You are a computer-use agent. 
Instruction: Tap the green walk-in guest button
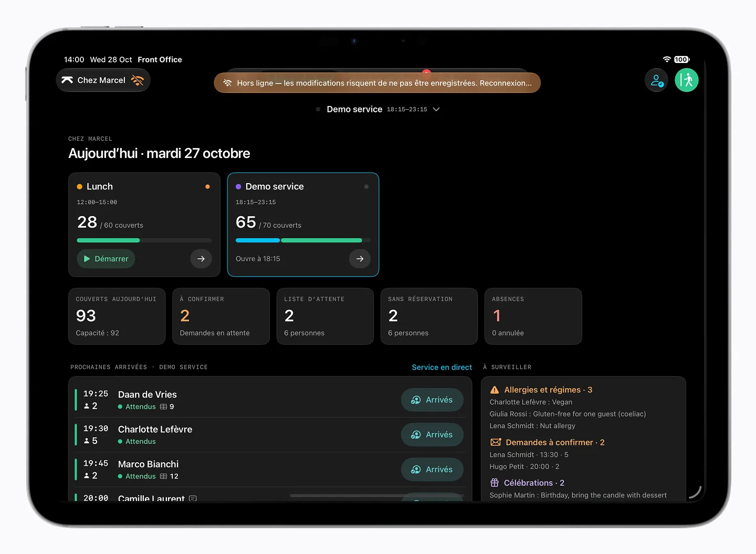click(687, 80)
